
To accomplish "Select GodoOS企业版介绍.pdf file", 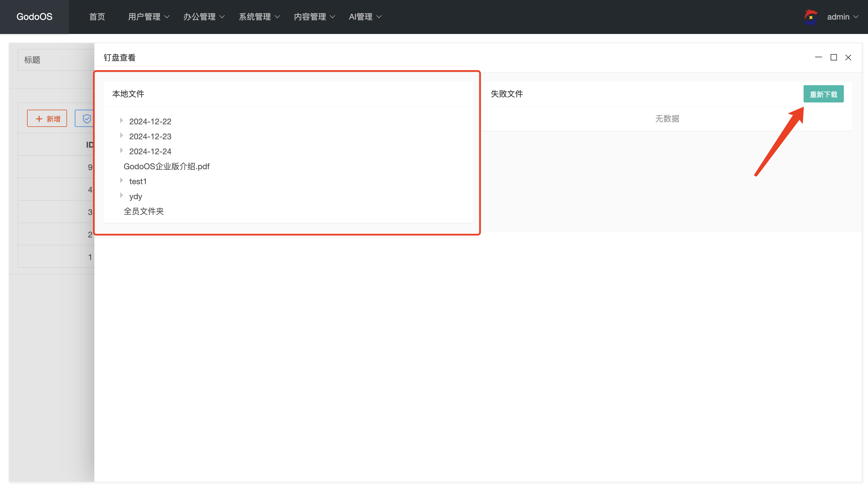I will 167,166.
